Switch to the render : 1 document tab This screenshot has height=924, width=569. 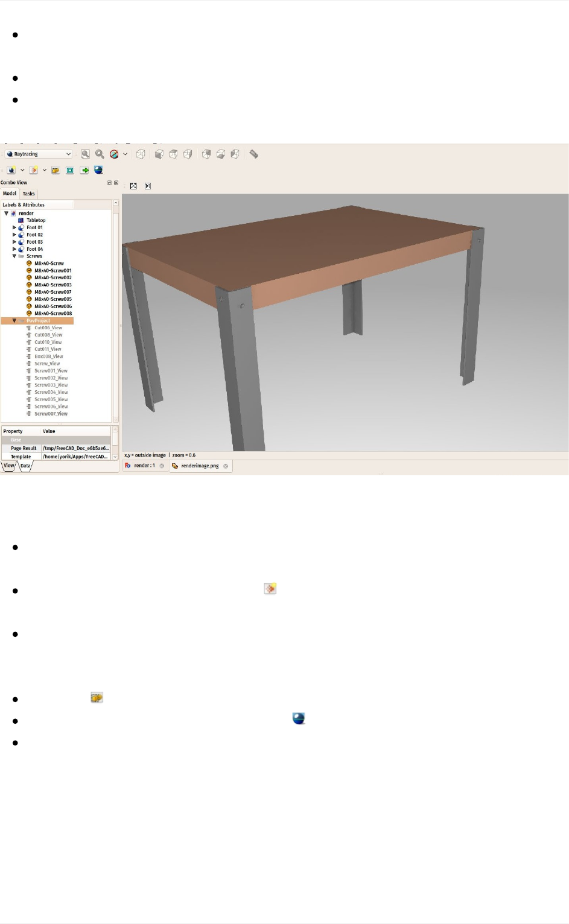point(144,466)
